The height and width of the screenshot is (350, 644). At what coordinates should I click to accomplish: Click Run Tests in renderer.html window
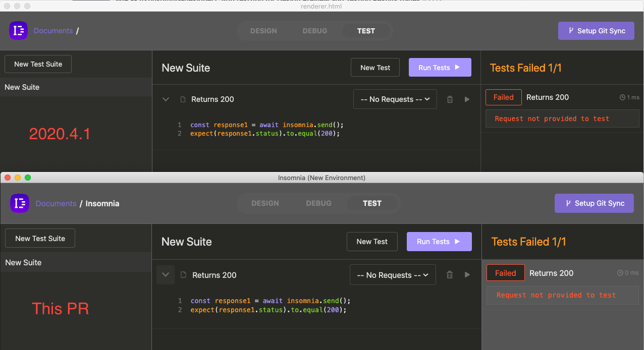tap(440, 68)
